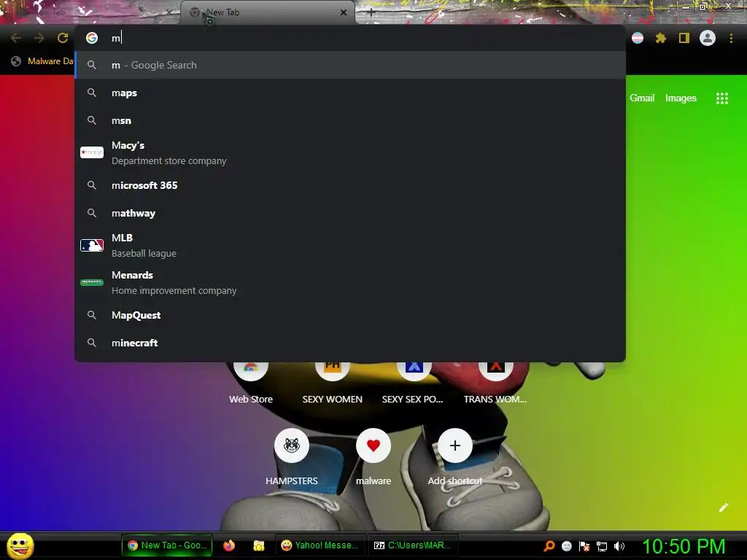
Task: Click the round face tray icon
Action: [566, 545]
